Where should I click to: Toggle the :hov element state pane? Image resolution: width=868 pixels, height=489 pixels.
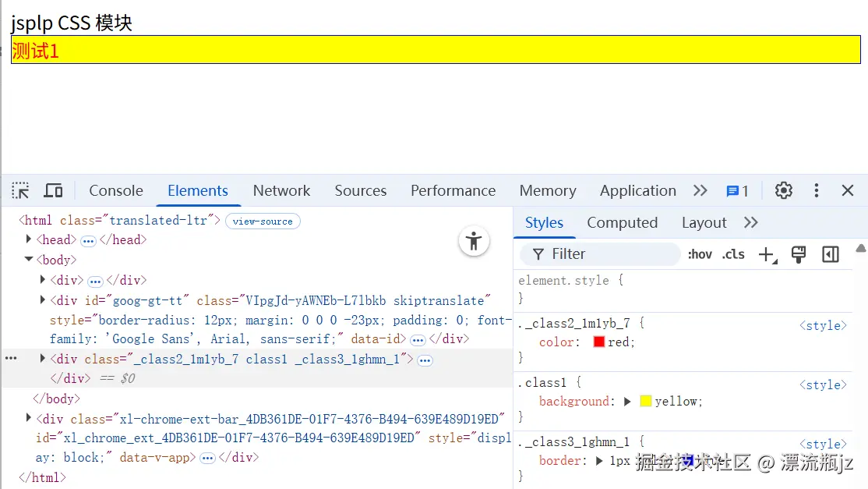click(699, 253)
